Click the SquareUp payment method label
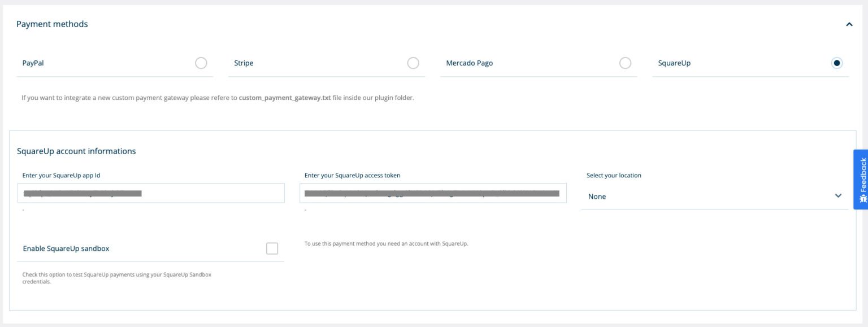This screenshot has height=327, width=868. (x=674, y=63)
